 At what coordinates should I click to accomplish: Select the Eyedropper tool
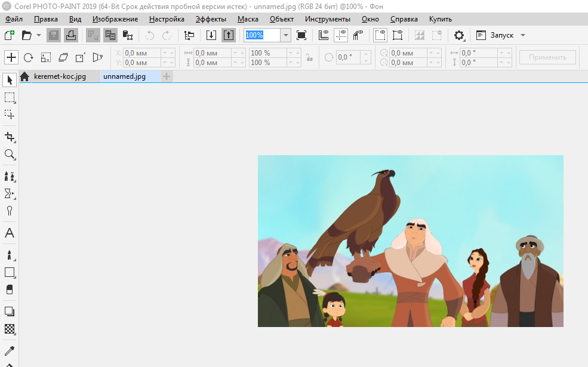click(x=10, y=350)
